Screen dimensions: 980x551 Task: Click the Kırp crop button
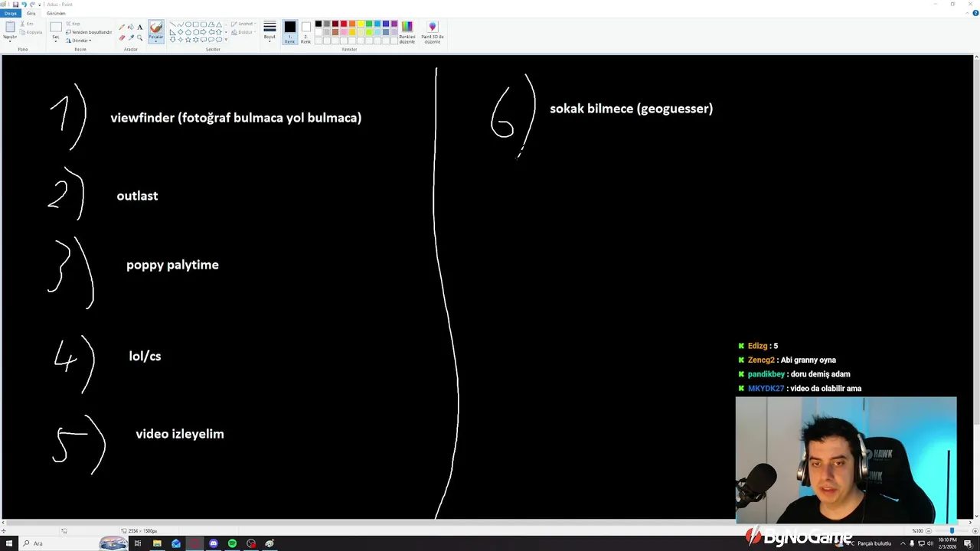[73, 24]
